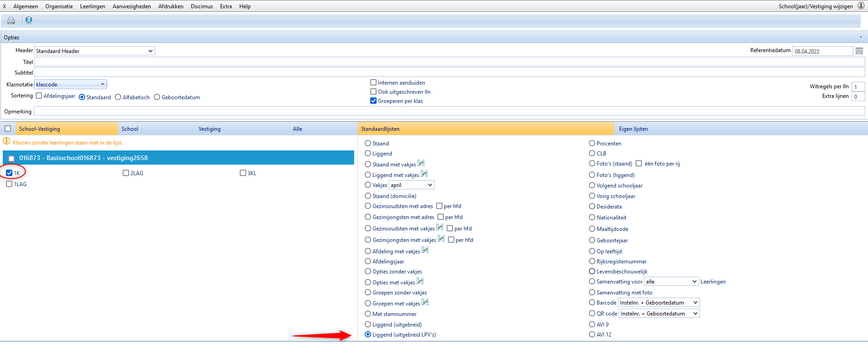Viewport: 868px width, 364px height.
Task: Enable the Internen aanduiden checkbox
Action: (x=373, y=83)
